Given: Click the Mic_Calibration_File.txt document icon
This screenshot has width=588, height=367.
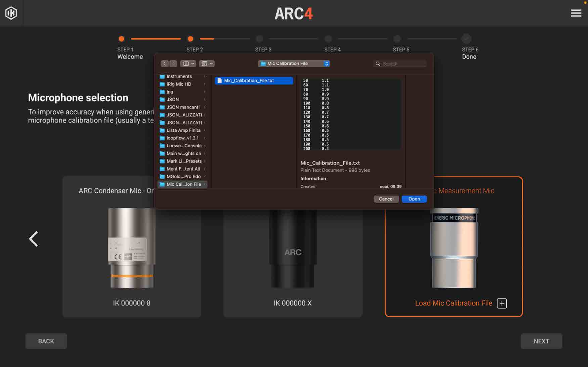Looking at the screenshot, I should (x=219, y=80).
